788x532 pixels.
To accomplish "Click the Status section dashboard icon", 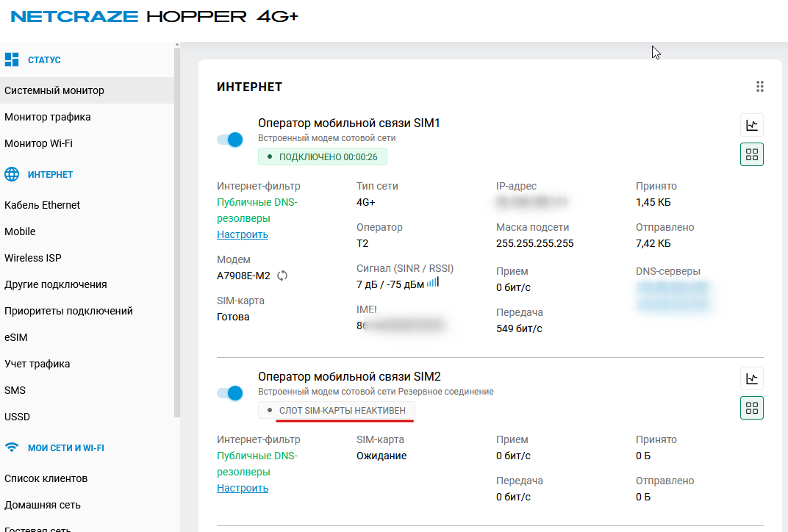I will 12,60.
